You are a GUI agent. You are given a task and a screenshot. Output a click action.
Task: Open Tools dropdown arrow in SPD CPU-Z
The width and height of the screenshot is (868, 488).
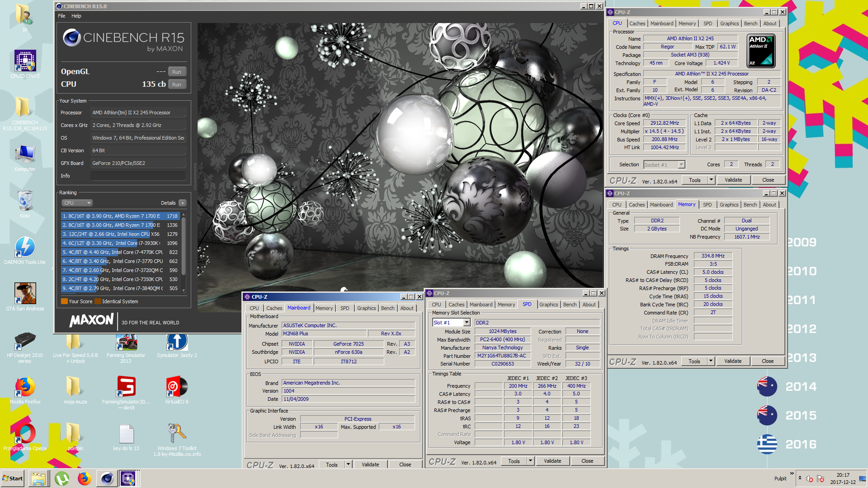click(x=530, y=461)
